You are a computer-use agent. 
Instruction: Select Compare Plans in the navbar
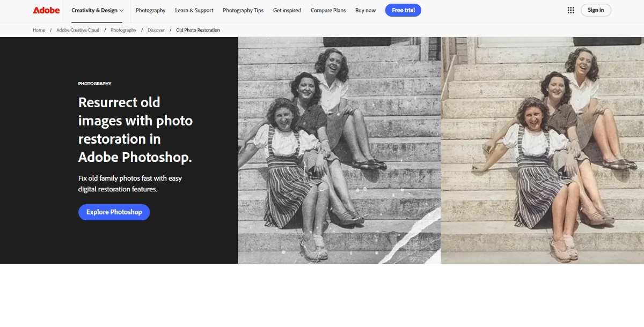[328, 10]
